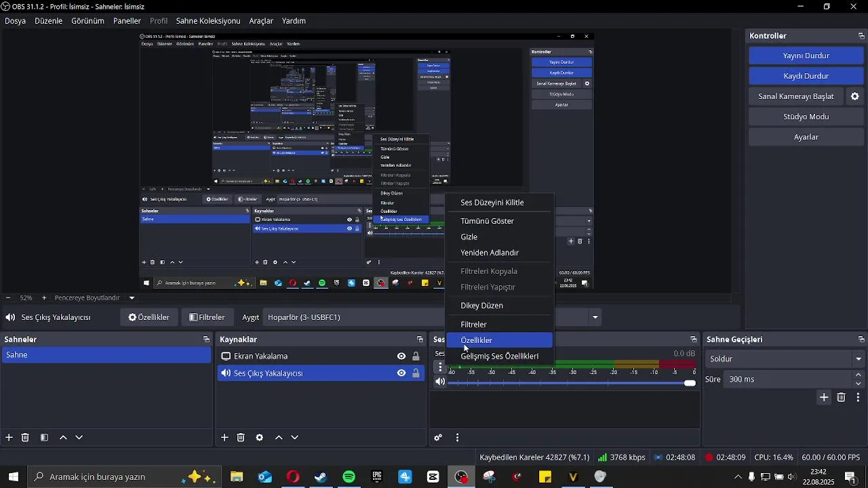The width and height of the screenshot is (868, 488).
Task: Open the Düzenle menu
Action: pyautogui.click(x=48, y=21)
